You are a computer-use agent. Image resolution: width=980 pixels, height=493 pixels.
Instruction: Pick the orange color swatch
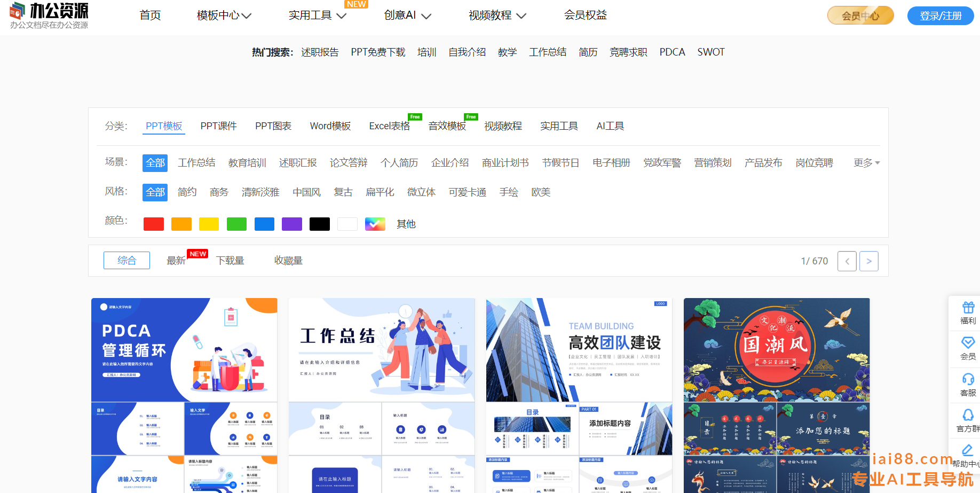pos(181,224)
